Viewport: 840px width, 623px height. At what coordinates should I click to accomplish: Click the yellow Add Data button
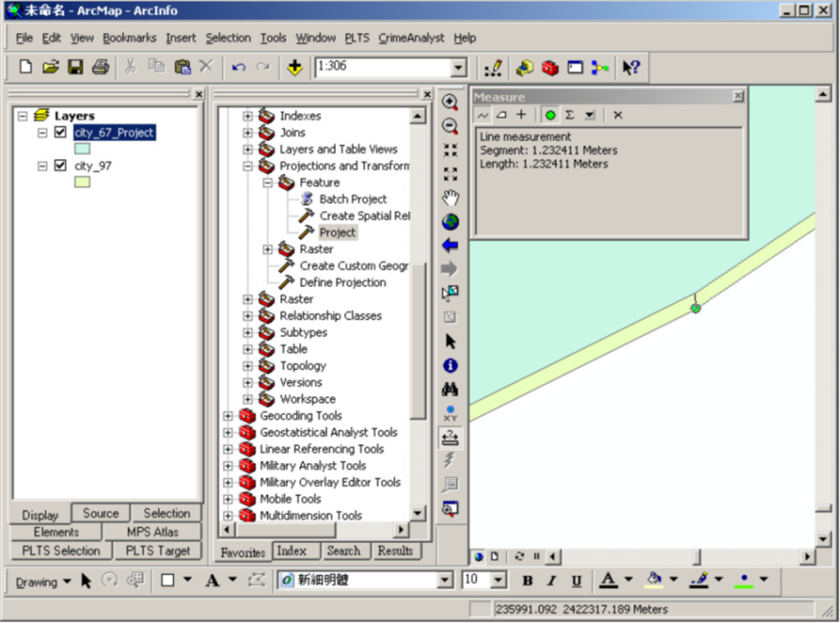click(295, 67)
